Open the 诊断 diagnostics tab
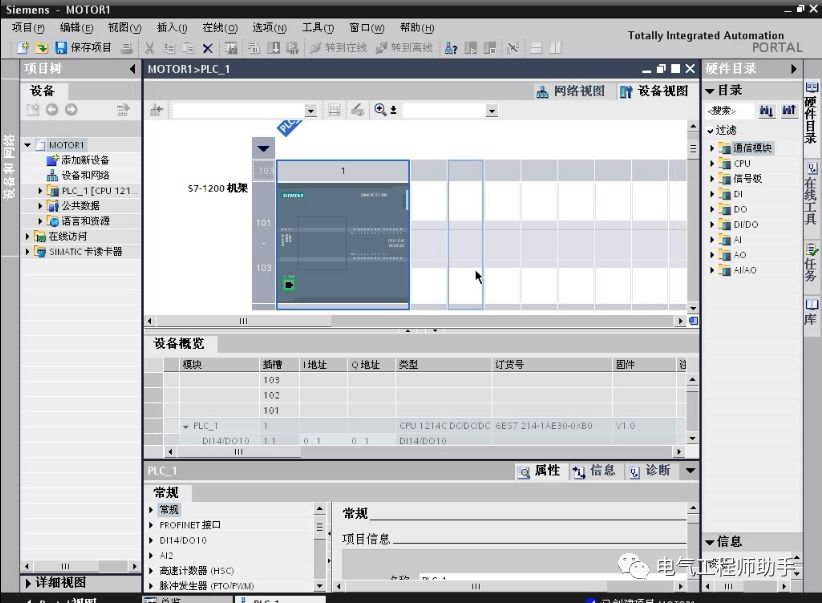This screenshot has width=822, height=603. click(650, 471)
